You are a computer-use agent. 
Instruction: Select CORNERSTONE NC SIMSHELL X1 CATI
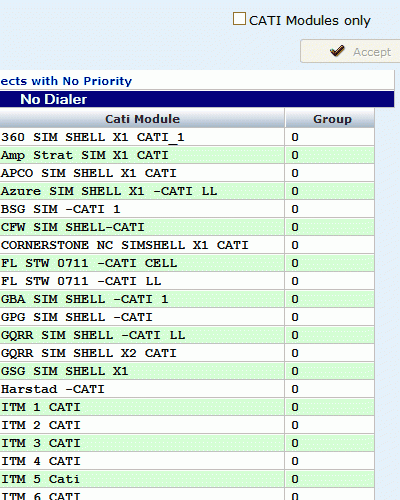[187, 245]
